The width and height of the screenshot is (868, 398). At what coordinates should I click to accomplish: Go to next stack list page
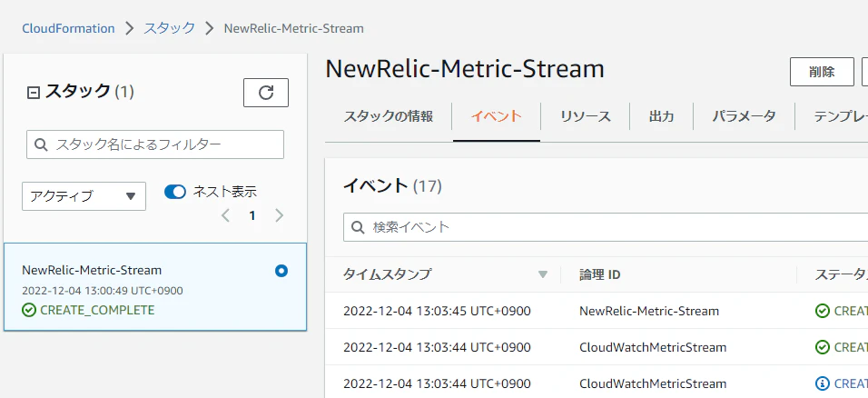(279, 215)
